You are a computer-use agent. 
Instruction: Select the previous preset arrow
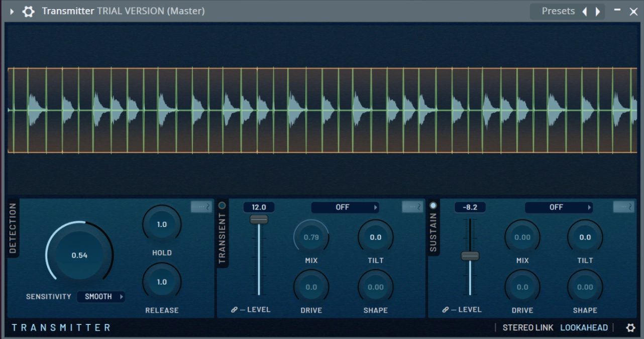coord(585,12)
